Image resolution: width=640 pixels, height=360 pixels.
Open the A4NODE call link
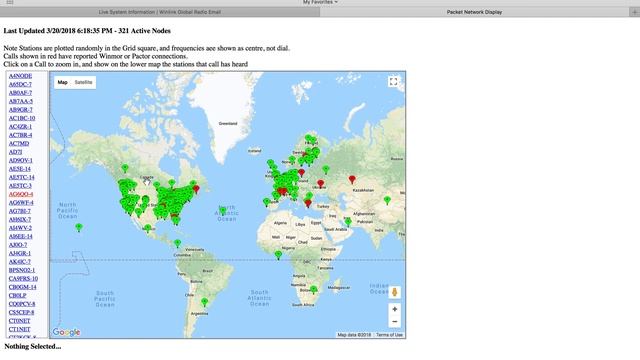[20, 76]
